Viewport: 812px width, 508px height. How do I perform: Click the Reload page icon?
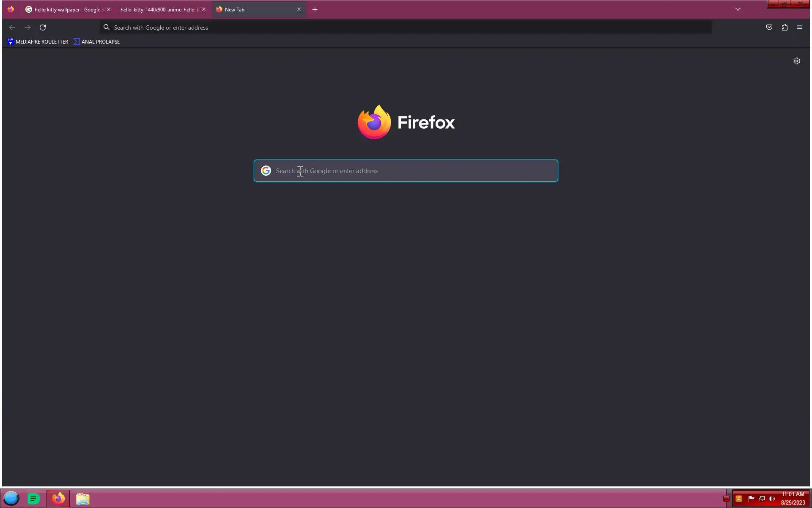coord(43,28)
